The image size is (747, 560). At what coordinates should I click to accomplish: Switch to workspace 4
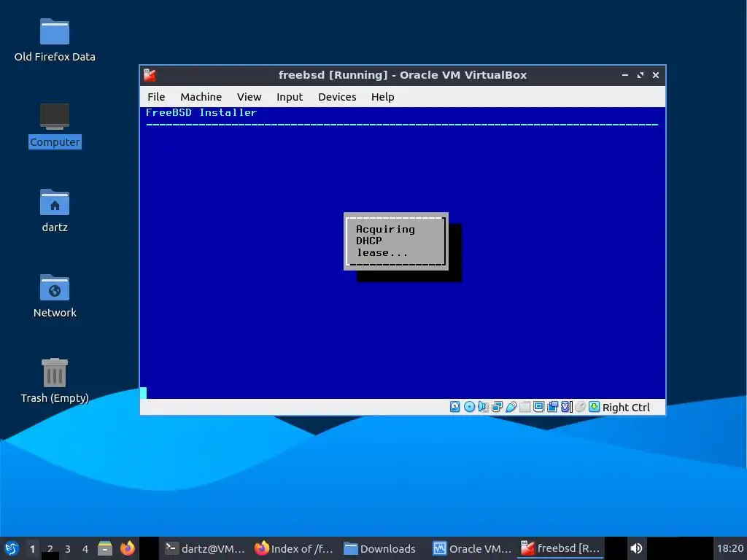click(85, 548)
